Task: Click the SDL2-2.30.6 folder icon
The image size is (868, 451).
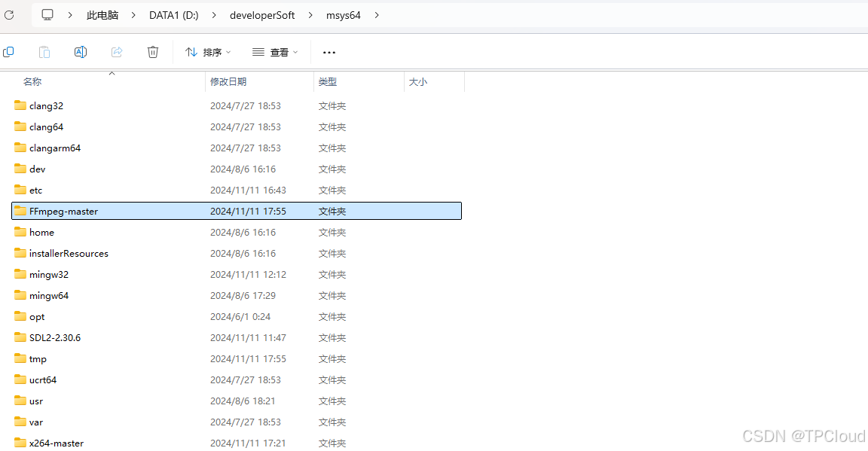Action: (20, 337)
